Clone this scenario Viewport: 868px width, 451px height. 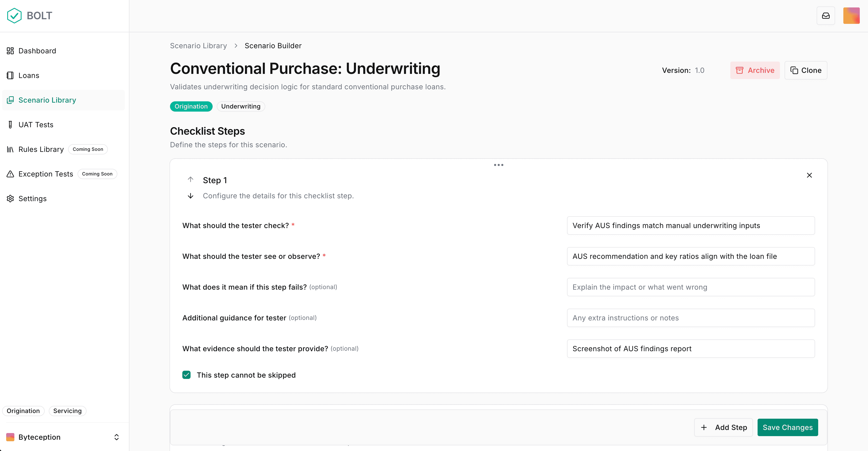coord(806,70)
